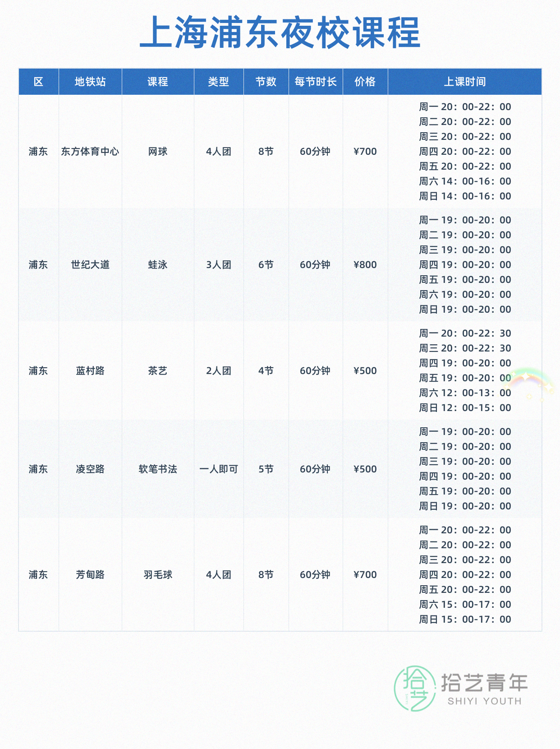Click the ¥800 price cell
560x749 pixels.
365,265
